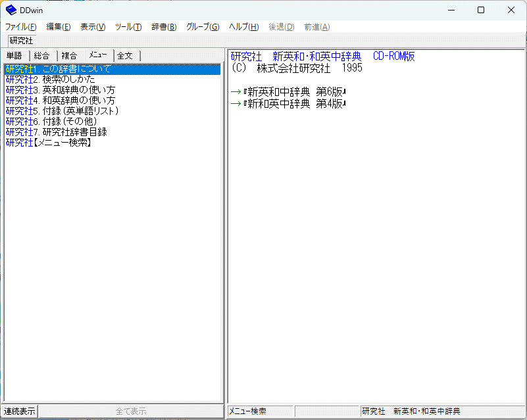This screenshot has width=527, height=420.
Task: Click the DDwin book icon in title bar
Action: [11, 10]
